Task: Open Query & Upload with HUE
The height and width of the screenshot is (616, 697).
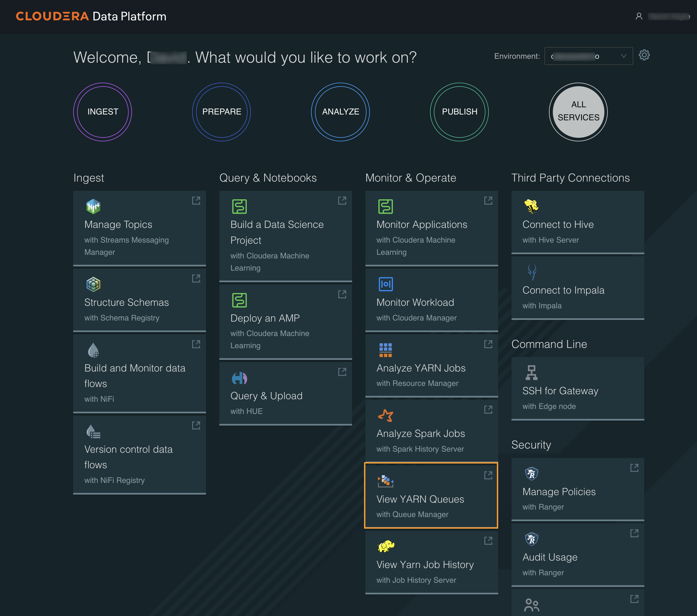Action: 285,393
